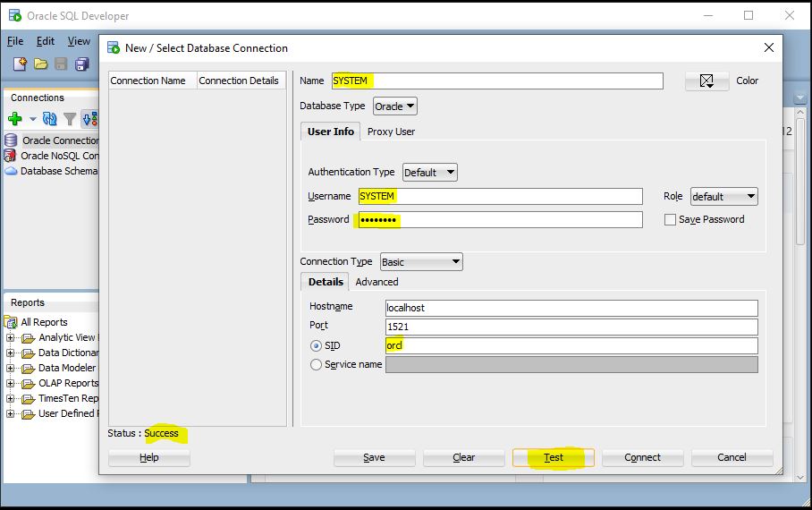Click the Oracle SQL Developer title bar icon

[x=15, y=15]
